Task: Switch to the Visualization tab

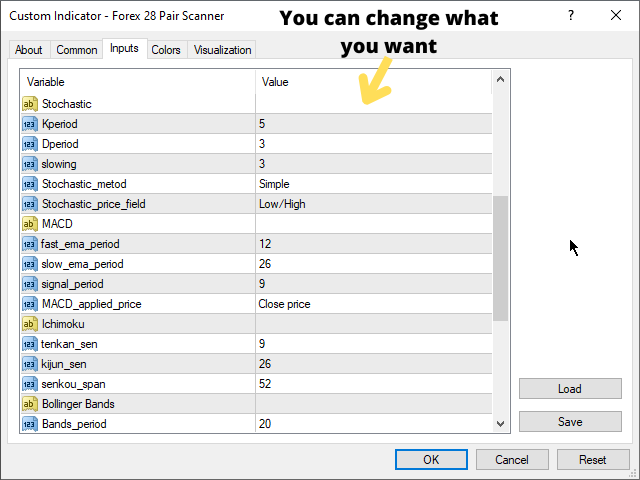Action: 222,50
